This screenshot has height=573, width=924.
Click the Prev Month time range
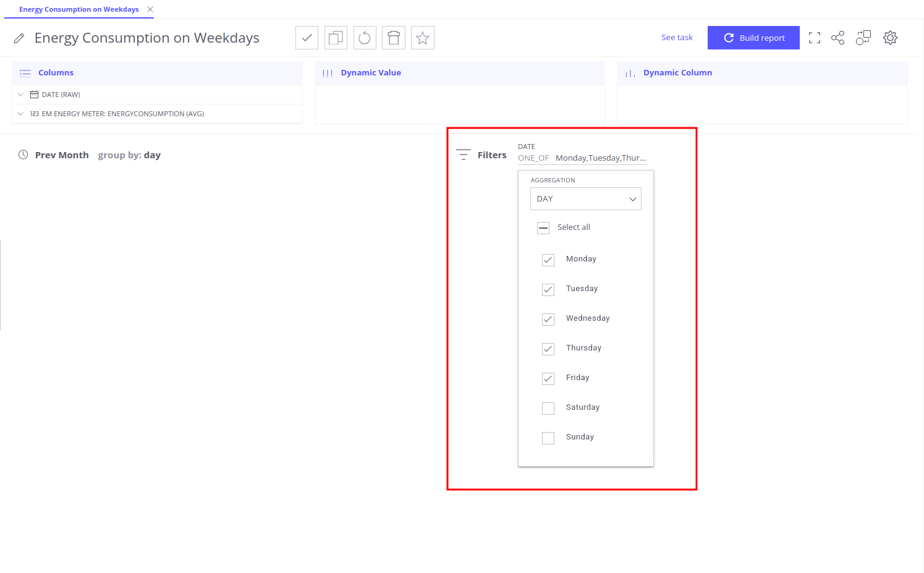61,155
